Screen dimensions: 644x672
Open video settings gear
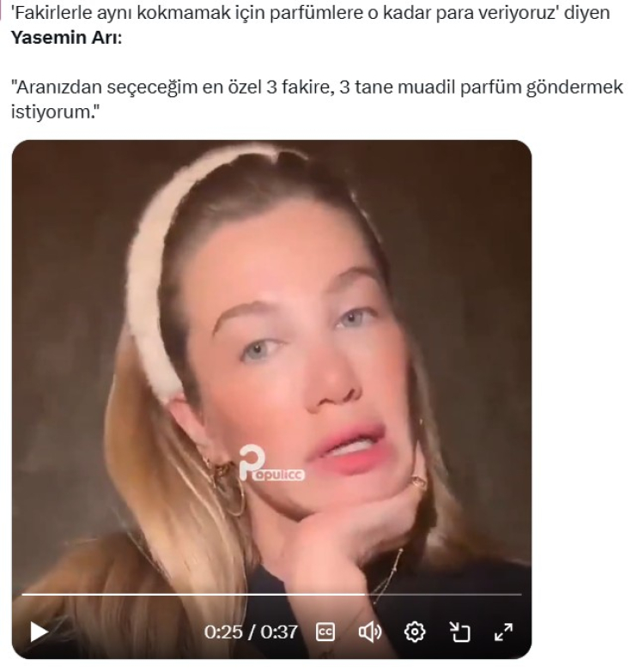(415, 633)
